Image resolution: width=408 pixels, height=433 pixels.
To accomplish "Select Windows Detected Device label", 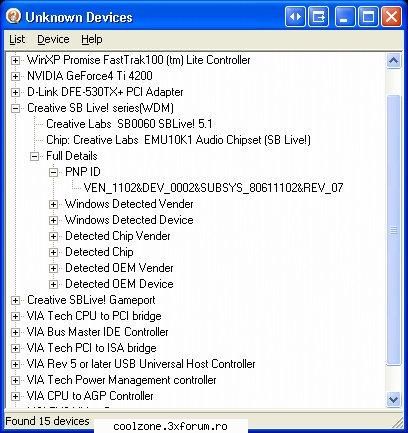I will coord(129,220).
